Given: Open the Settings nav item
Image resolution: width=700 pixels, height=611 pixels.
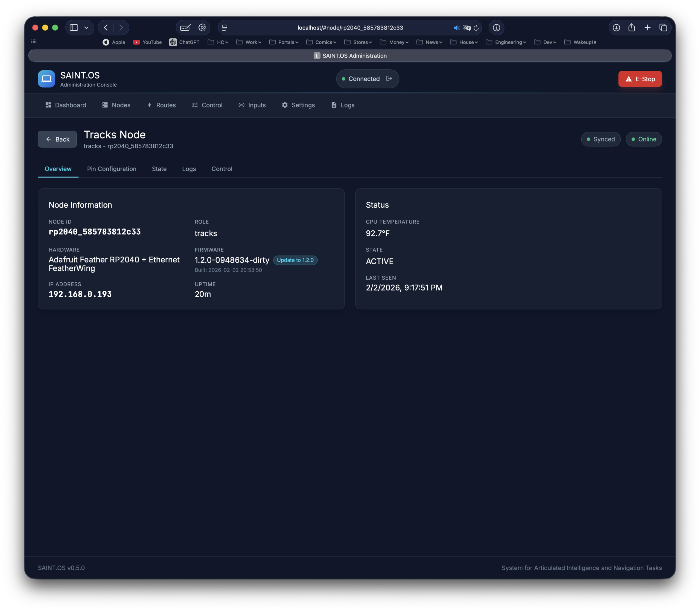Looking at the screenshot, I should (298, 105).
